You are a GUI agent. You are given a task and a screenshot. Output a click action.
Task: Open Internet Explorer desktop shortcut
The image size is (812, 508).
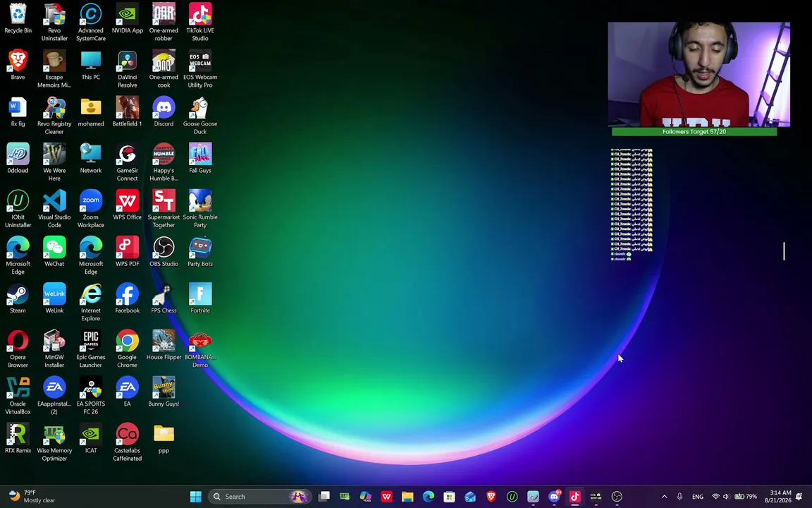tap(91, 303)
